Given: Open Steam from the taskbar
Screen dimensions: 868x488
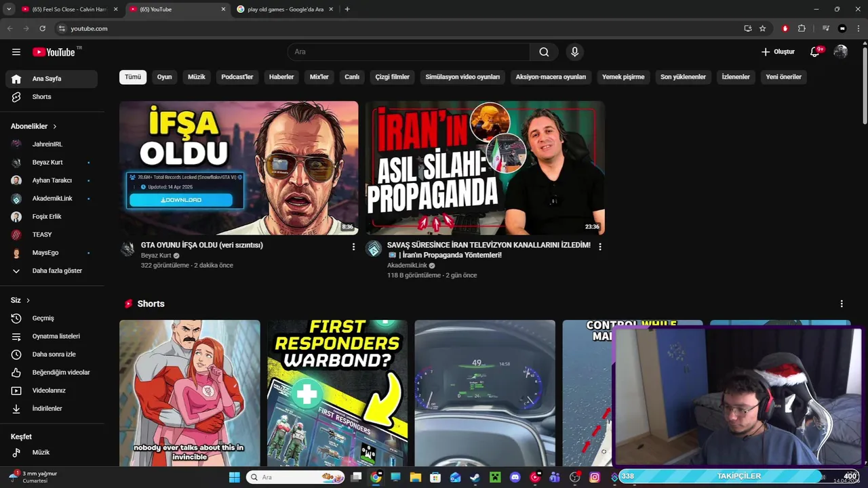Looking at the screenshot, I should 475,477.
